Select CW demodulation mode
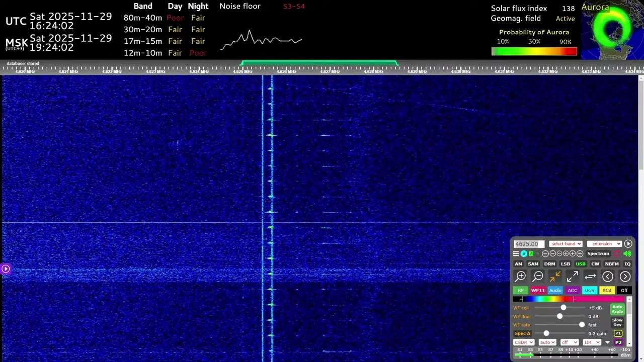The width and height of the screenshot is (644, 362). pyautogui.click(x=595, y=264)
